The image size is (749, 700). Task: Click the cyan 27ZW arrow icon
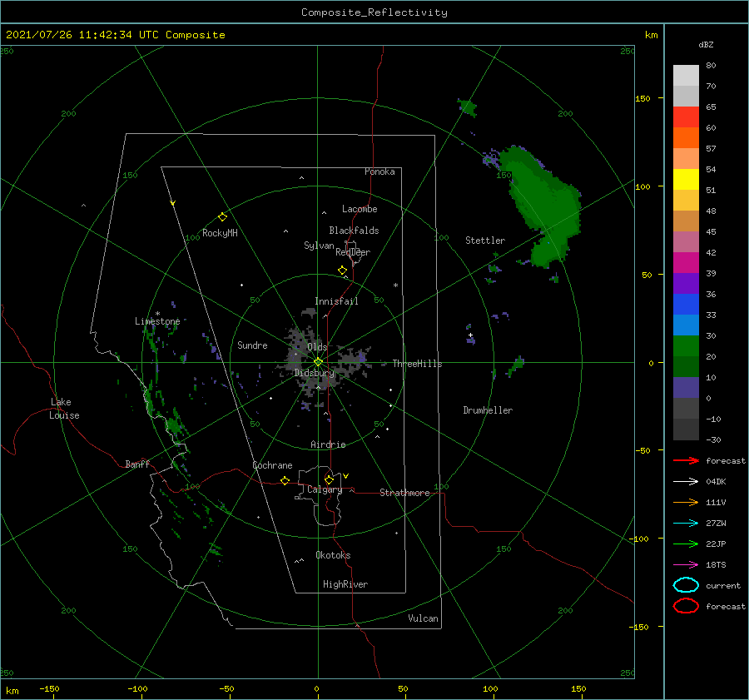click(x=686, y=524)
